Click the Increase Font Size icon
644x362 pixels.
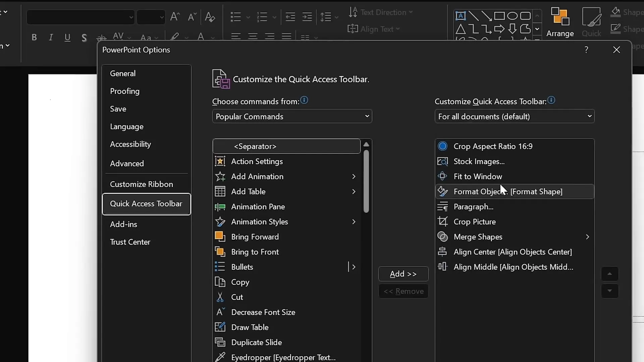pos(175,16)
